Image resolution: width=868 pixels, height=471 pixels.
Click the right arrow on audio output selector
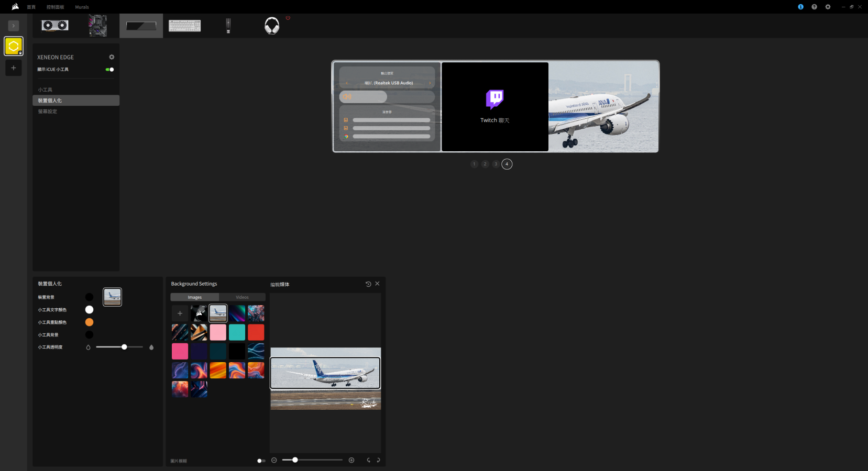(430, 83)
